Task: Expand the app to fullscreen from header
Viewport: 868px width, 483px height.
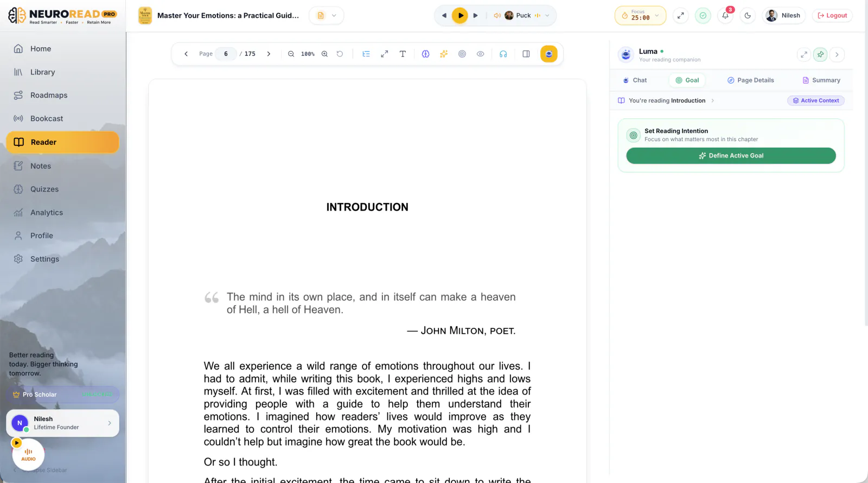Action: pyautogui.click(x=680, y=16)
